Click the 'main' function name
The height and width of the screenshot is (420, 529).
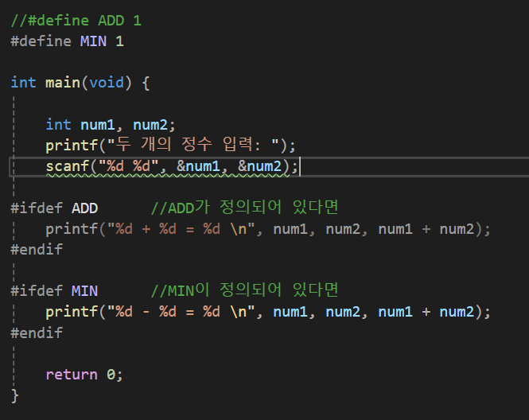point(63,83)
